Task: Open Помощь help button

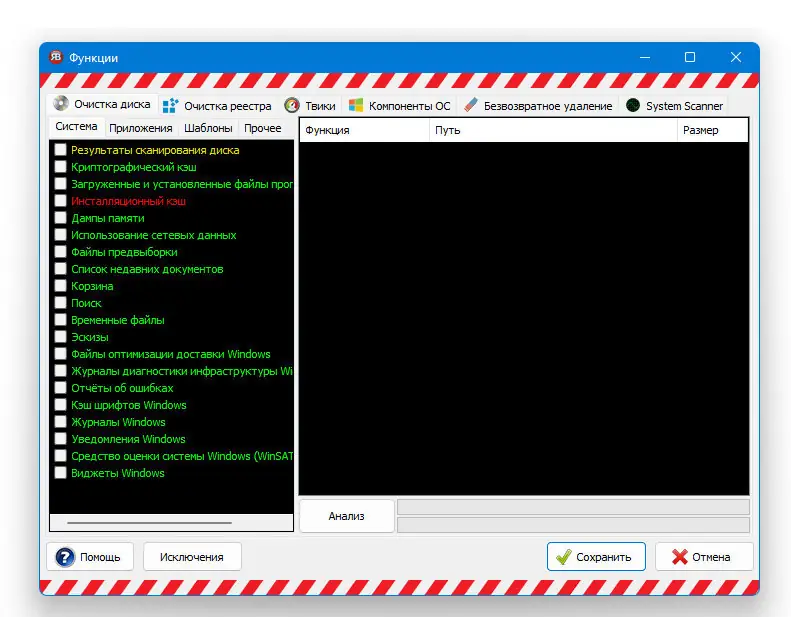Action: [x=90, y=557]
